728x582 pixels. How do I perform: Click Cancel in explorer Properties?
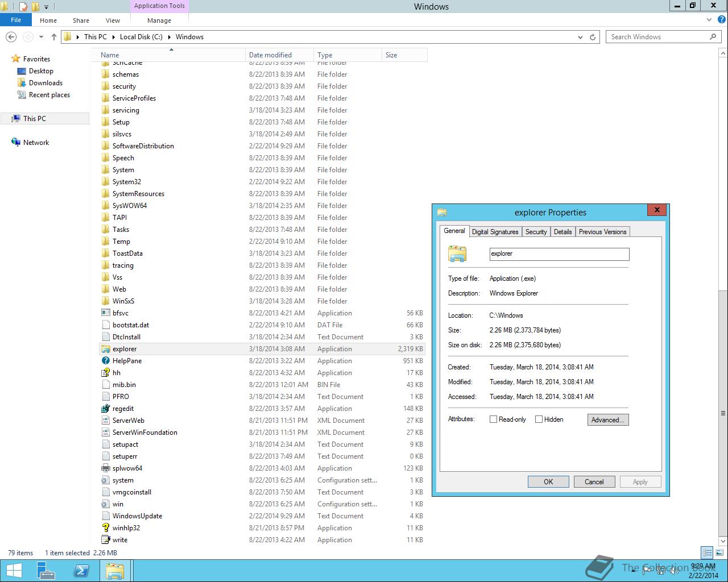click(594, 481)
